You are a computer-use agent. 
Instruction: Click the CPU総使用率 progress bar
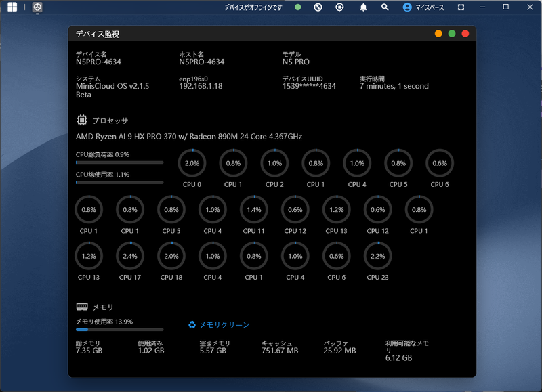tap(119, 182)
